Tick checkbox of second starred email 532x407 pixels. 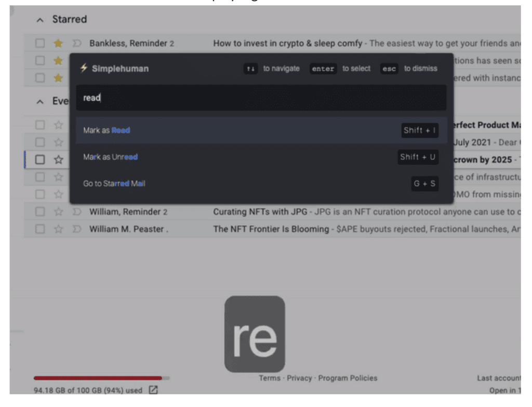pos(40,60)
